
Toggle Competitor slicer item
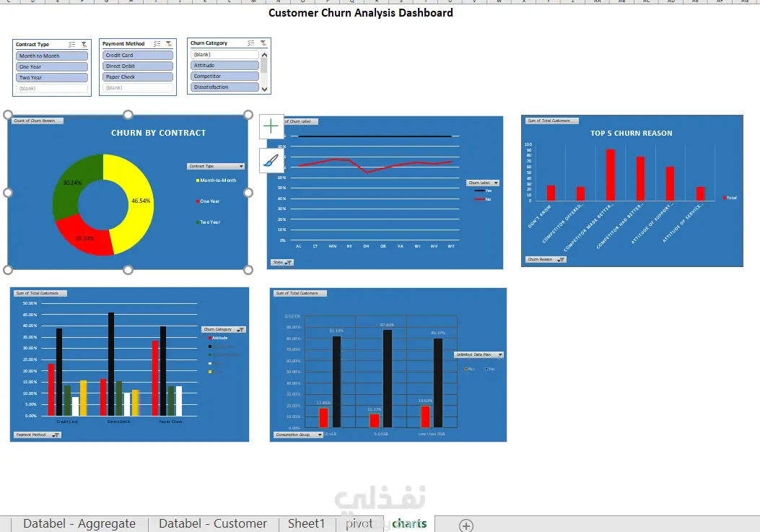click(225, 76)
